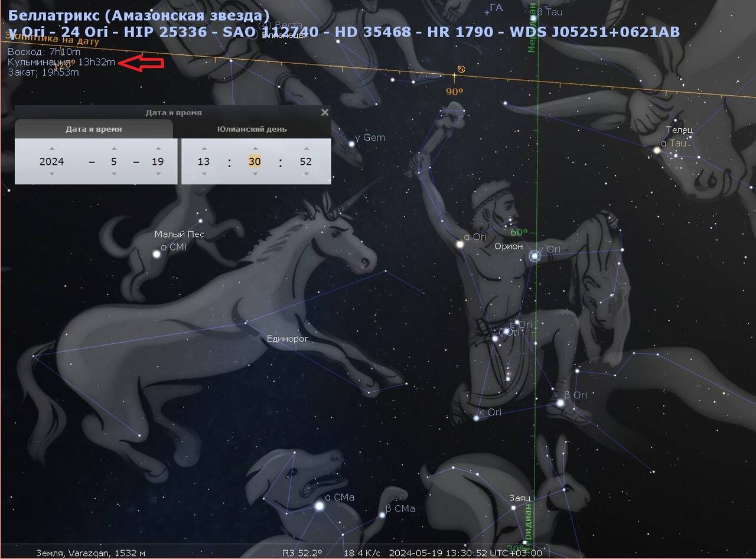Select the star β Tau near the meridian
Screen dimensions: 756x559
coord(533,18)
